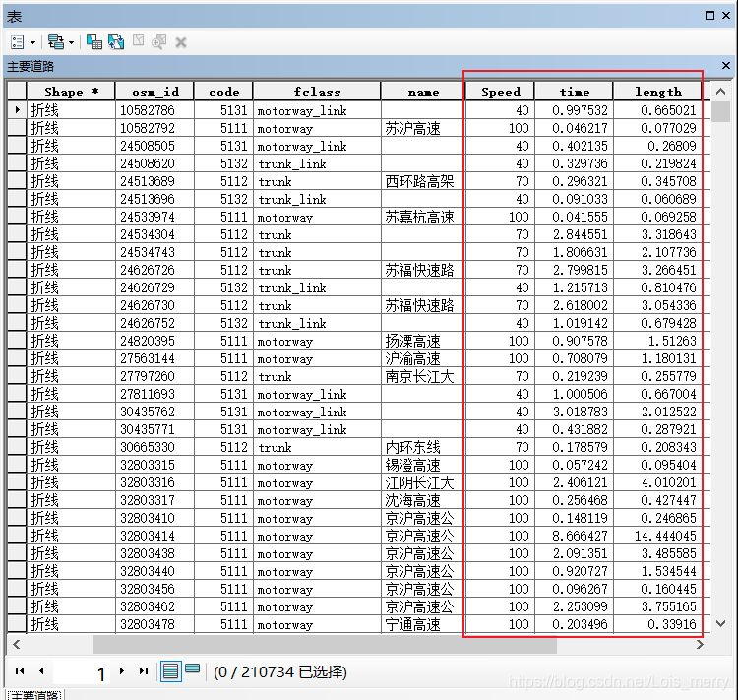Select row header for osm_id 24513689
Viewport: 738px width, 700px height.
tap(17, 181)
